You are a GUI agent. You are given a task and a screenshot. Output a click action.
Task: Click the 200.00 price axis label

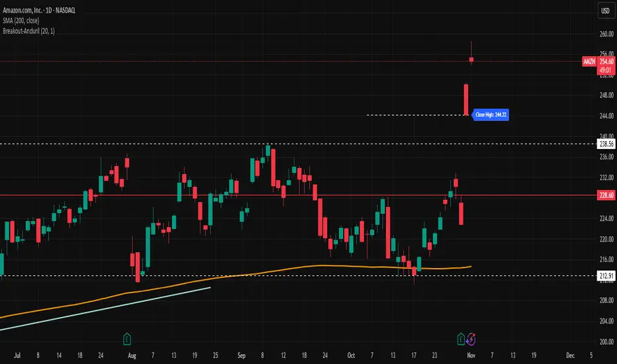[x=606, y=342]
